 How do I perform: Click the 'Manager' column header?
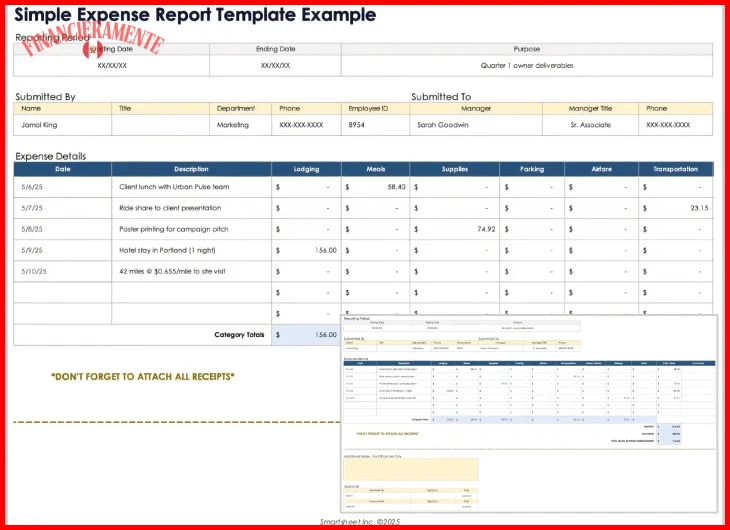[476, 109]
